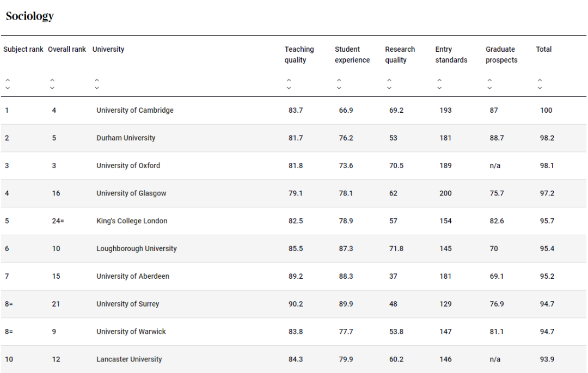Click sort arrows under University column
Screen dimensions: 588x373
click(x=97, y=84)
